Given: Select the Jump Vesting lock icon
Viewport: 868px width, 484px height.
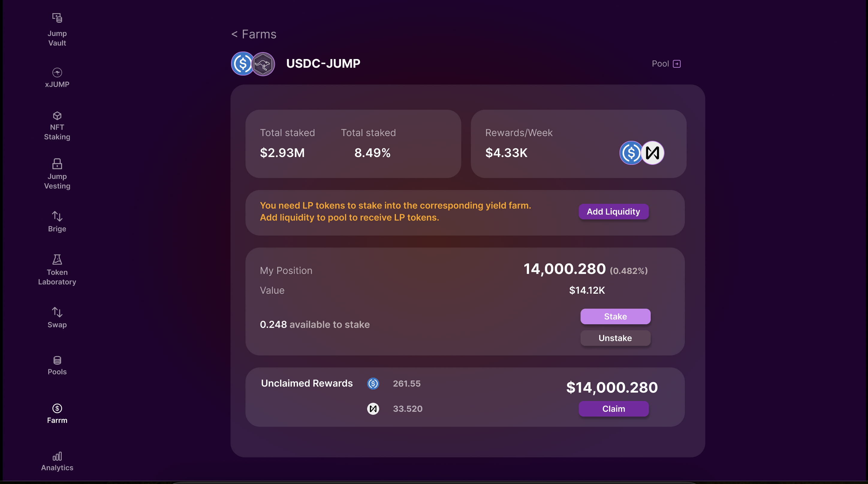Looking at the screenshot, I should click(57, 164).
